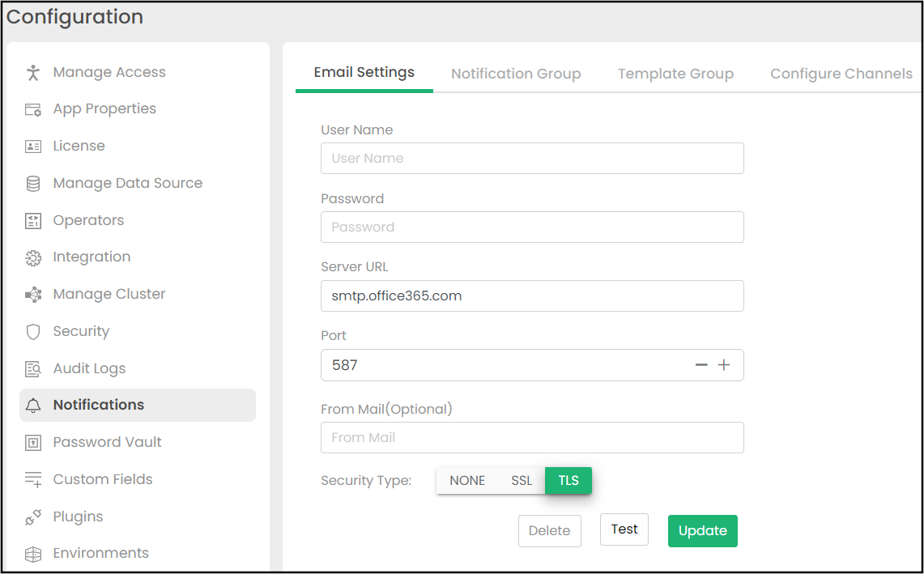The image size is (924, 574).
Task: Test the email settings
Action: coord(624,529)
